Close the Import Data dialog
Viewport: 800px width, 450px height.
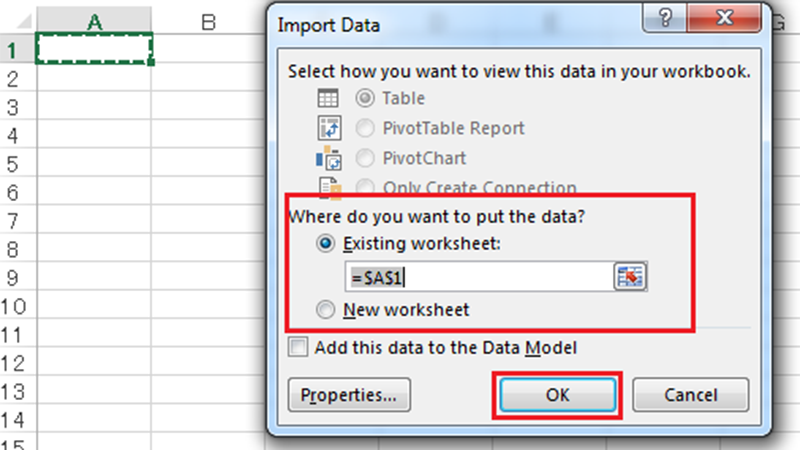coord(723,18)
